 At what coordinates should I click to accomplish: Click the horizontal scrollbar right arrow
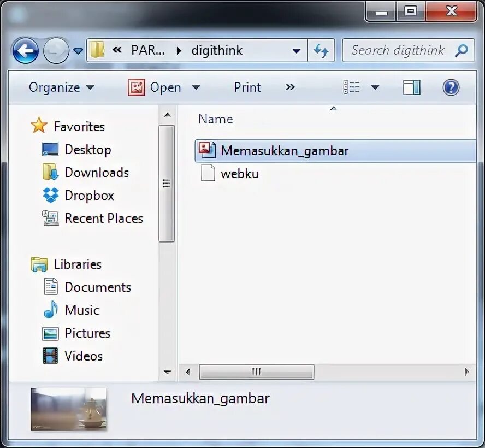[x=467, y=372]
